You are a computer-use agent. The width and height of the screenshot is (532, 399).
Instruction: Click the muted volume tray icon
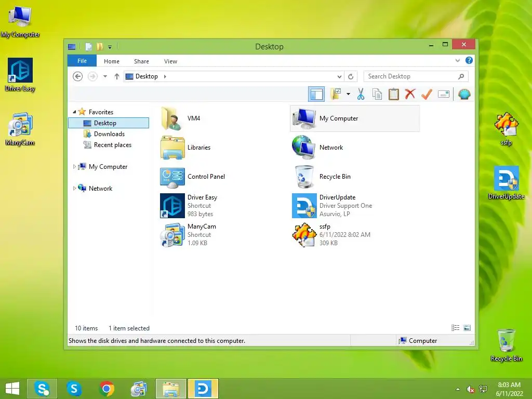pos(470,389)
